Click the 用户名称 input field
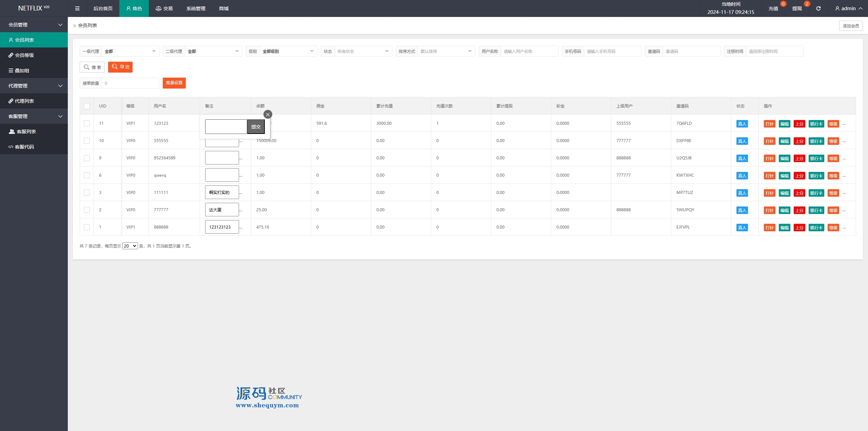Viewport: 868px width, 431px height. tap(529, 51)
